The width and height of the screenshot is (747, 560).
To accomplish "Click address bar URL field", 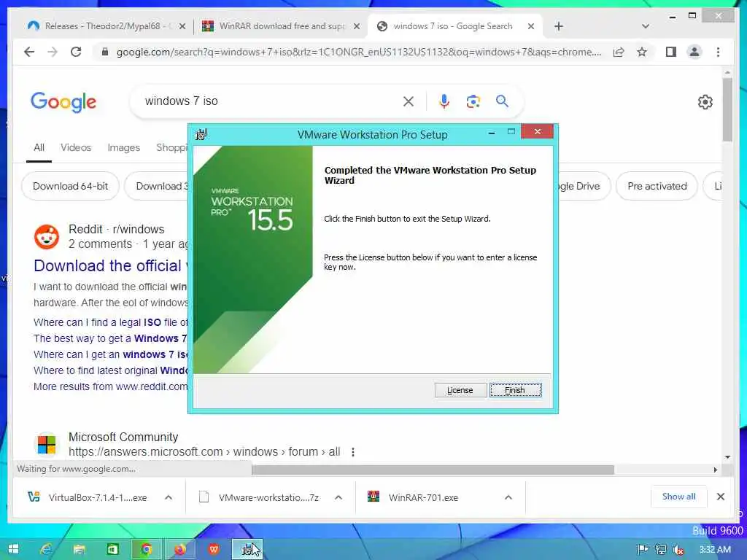I will click(358, 52).
